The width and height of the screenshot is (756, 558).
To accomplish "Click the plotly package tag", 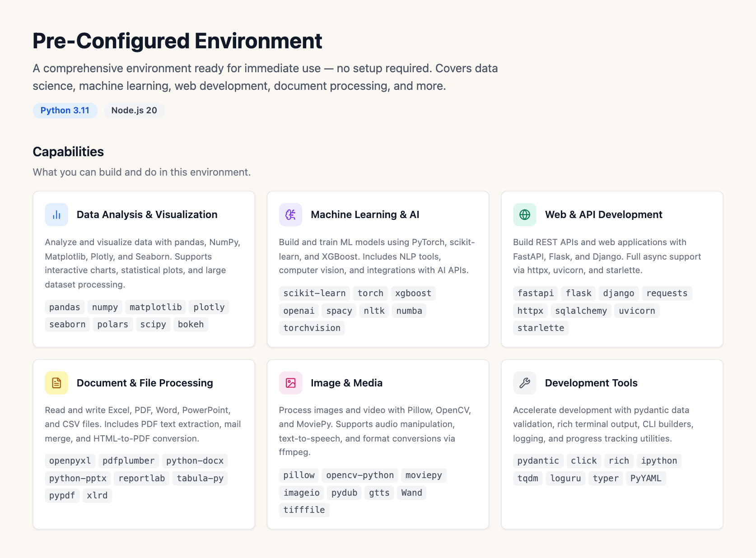I will pos(209,307).
